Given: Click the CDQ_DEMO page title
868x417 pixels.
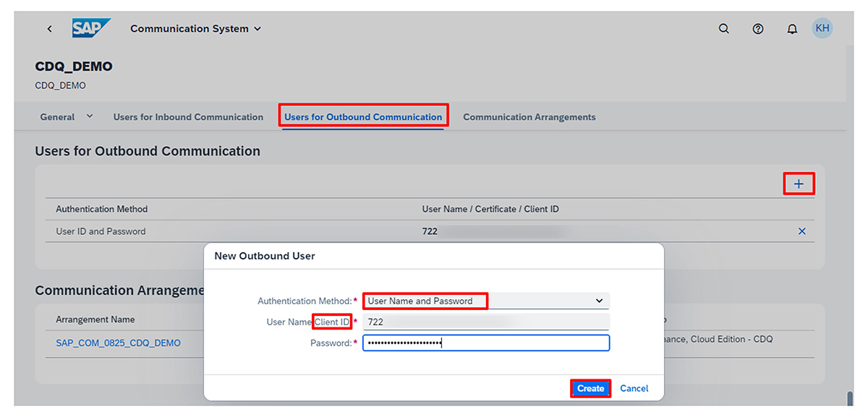Looking at the screenshot, I should coord(74,66).
